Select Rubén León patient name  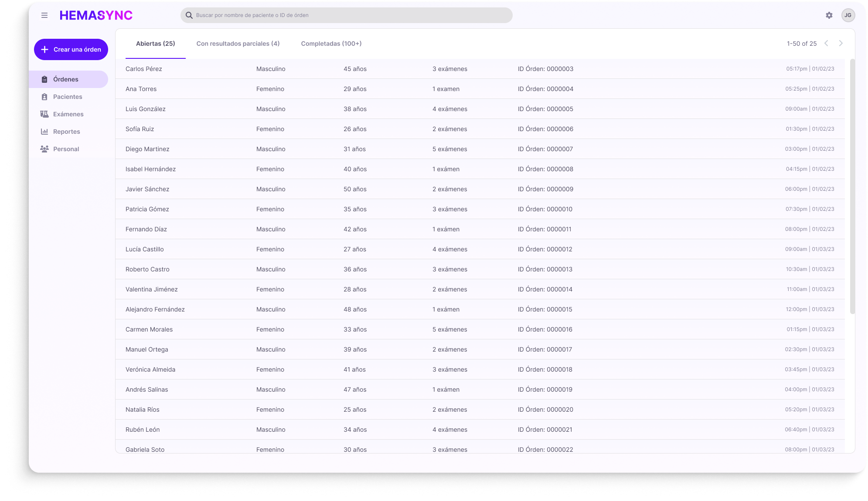point(143,430)
